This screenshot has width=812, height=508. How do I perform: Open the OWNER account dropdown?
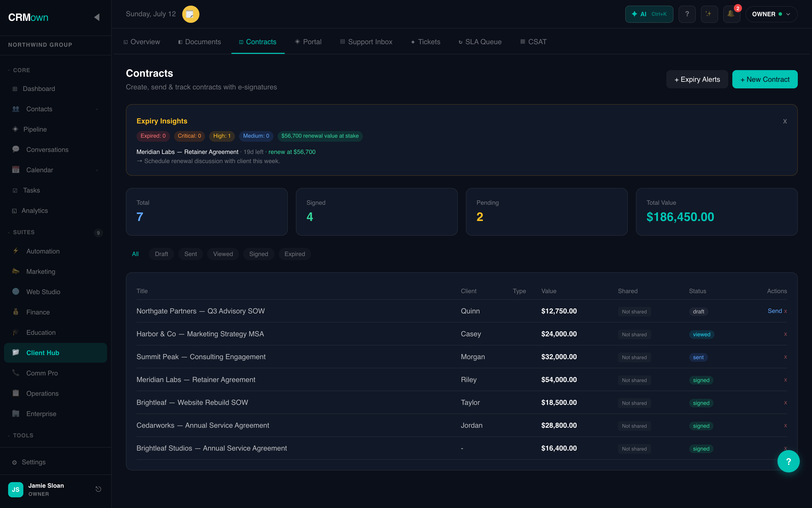[771, 14]
